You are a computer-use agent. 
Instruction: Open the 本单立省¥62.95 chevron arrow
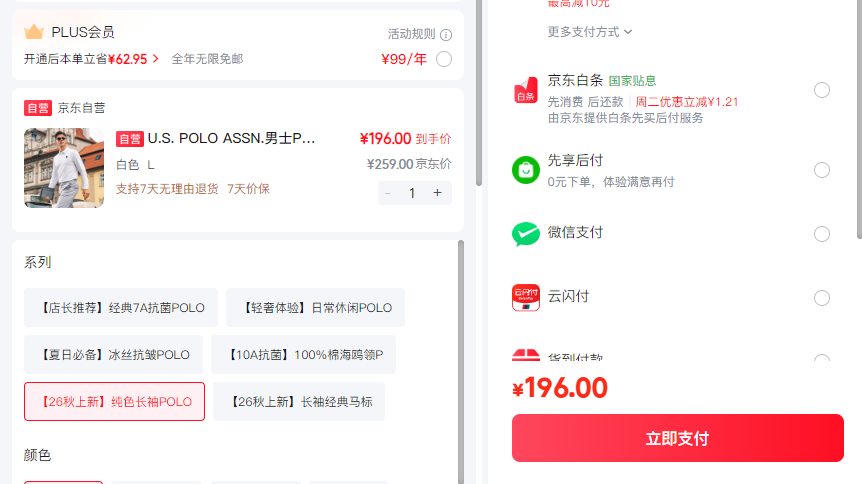click(156, 59)
